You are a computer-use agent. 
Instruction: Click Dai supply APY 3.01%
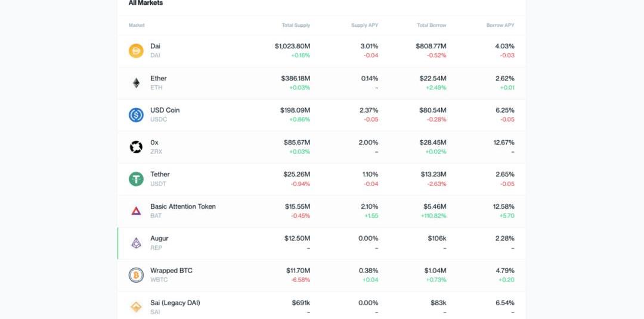[x=369, y=47]
